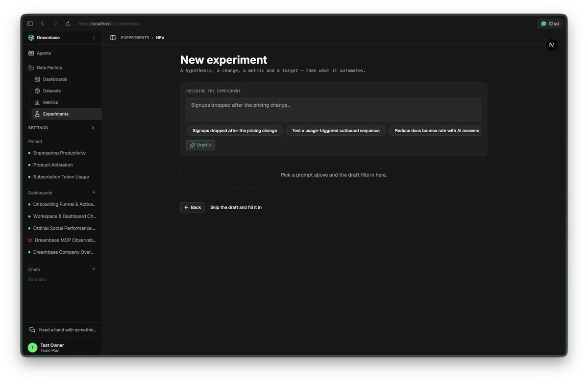Collapse the sidebar via header panel icon
Viewport: 588px width, 384px height.
tap(113, 38)
